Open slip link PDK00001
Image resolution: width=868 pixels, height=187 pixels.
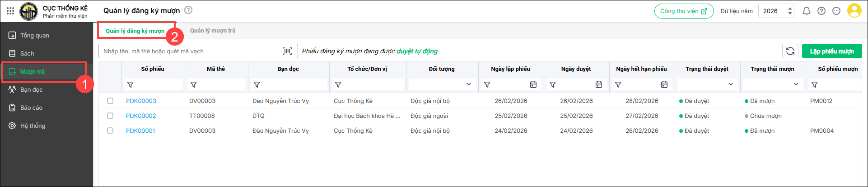(140, 131)
